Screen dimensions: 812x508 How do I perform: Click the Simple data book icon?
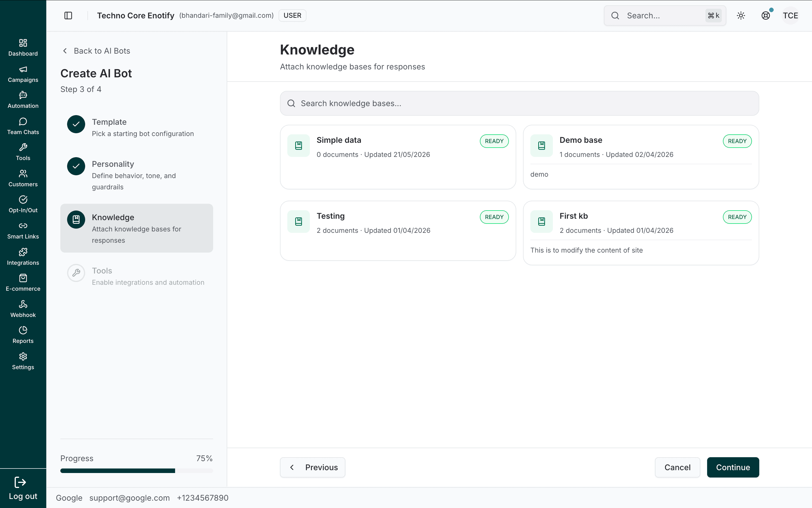(x=299, y=145)
